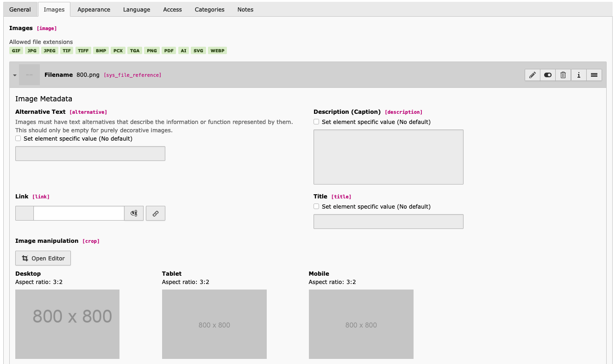Screen dimensions: 615x364
Task: Switch to the General tab
Action: [x=20, y=10]
